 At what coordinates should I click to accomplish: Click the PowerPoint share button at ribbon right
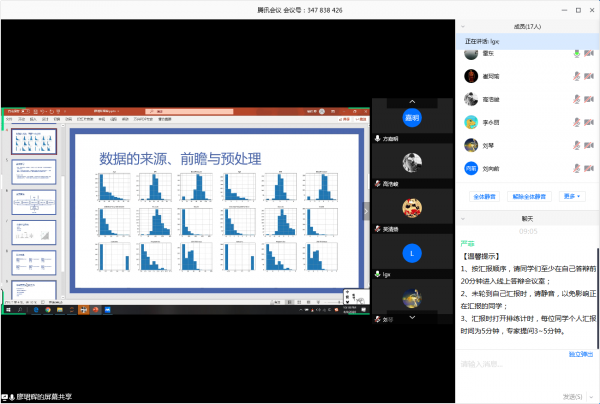345,119
